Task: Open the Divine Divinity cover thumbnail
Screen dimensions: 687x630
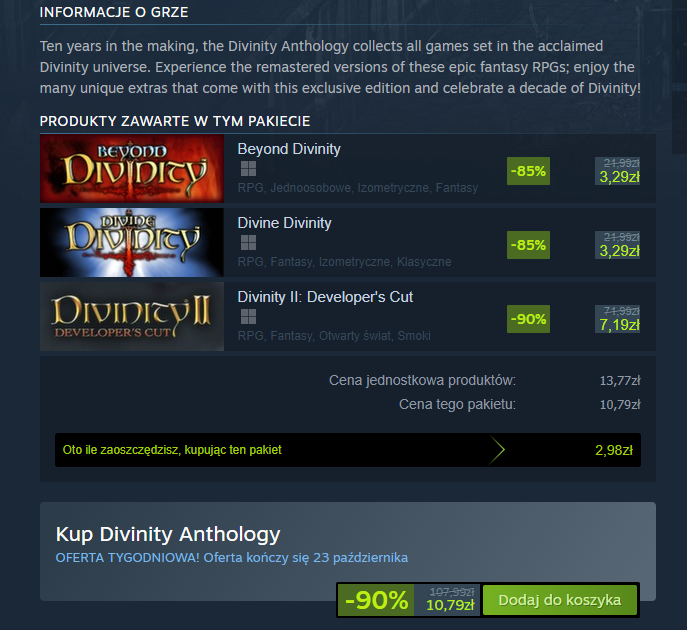Action: (x=132, y=243)
